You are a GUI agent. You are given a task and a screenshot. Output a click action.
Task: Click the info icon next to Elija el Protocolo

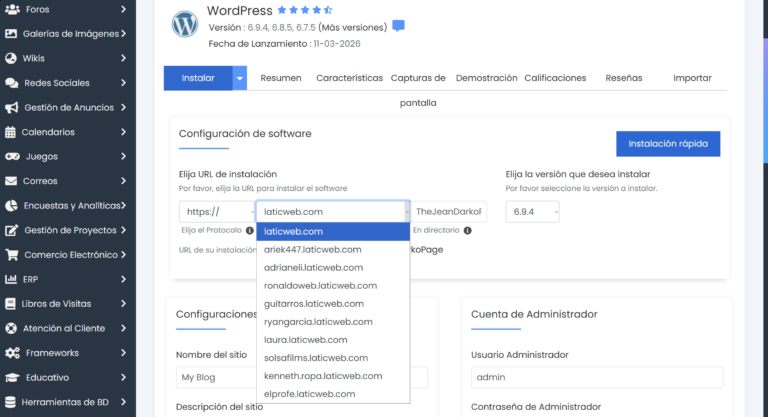click(x=250, y=230)
